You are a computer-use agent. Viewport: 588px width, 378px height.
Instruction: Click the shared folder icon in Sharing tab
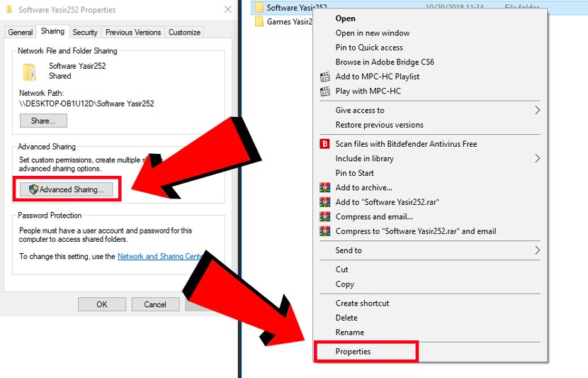[29, 72]
